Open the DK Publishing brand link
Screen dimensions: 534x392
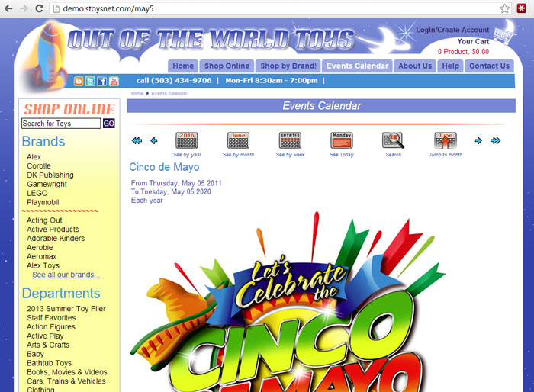click(50, 175)
